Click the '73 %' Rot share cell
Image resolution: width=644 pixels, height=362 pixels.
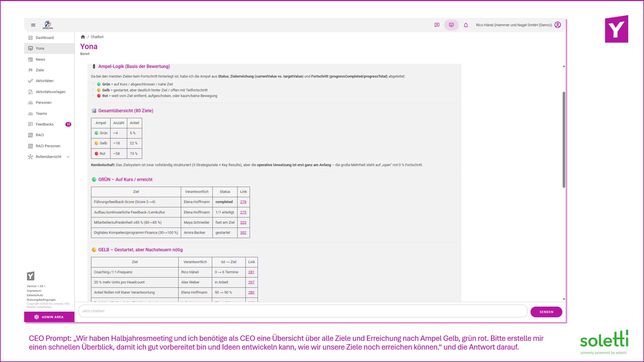134,154
